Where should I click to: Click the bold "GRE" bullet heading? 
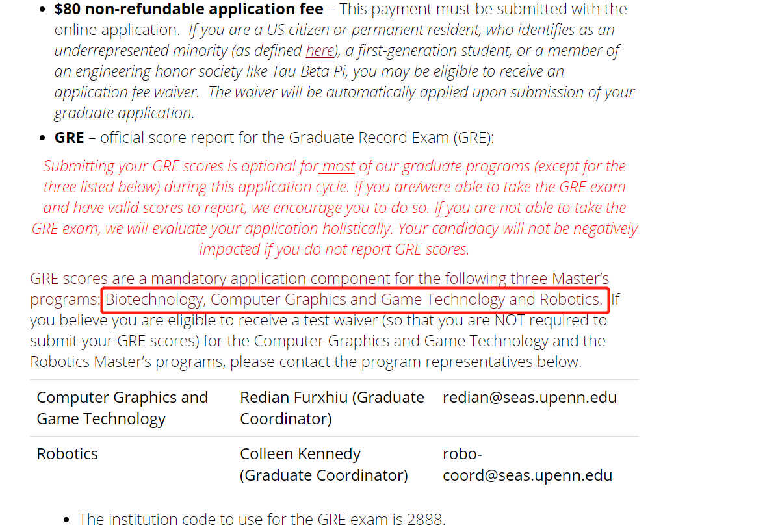coord(70,138)
